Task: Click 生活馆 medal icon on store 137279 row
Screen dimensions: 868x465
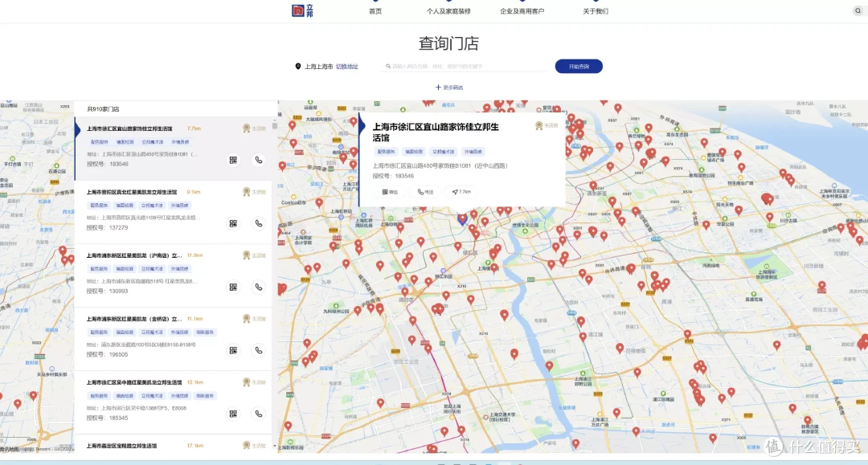Action: click(x=247, y=192)
